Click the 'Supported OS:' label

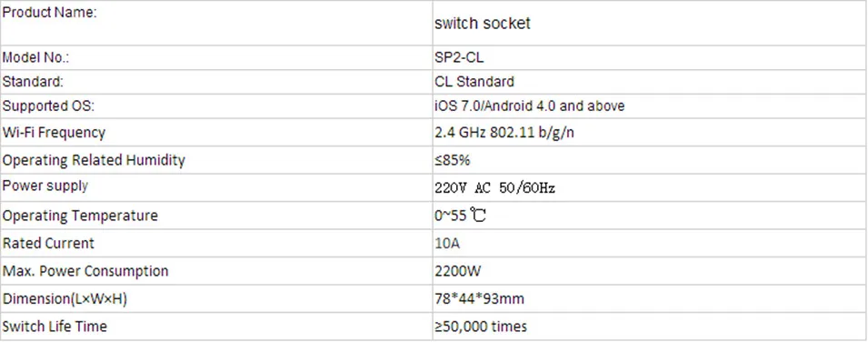click(49, 106)
